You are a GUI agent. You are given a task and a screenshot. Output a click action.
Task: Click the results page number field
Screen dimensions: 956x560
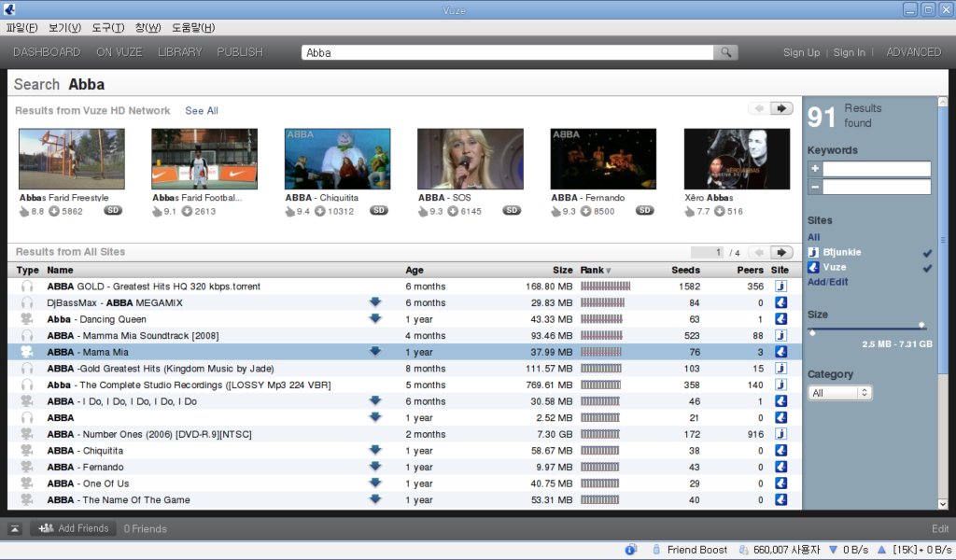pyautogui.click(x=708, y=252)
